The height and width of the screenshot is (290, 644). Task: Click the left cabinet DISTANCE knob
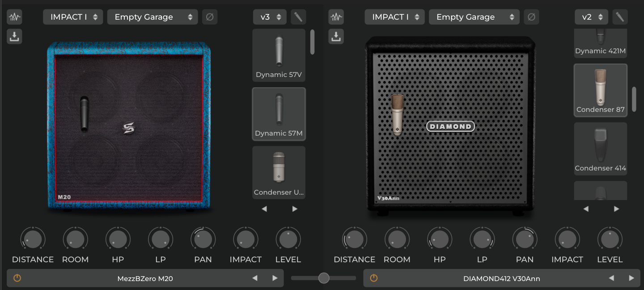coord(33,239)
